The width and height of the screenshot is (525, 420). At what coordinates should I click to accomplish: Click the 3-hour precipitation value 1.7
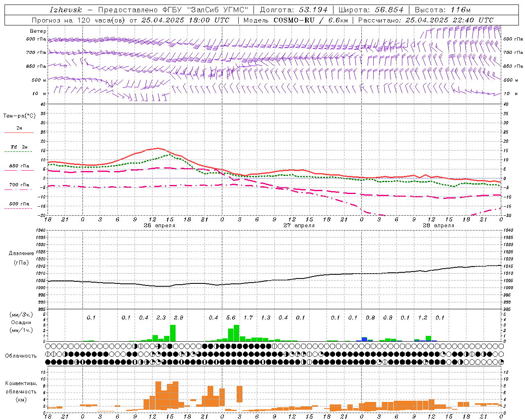(x=248, y=318)
